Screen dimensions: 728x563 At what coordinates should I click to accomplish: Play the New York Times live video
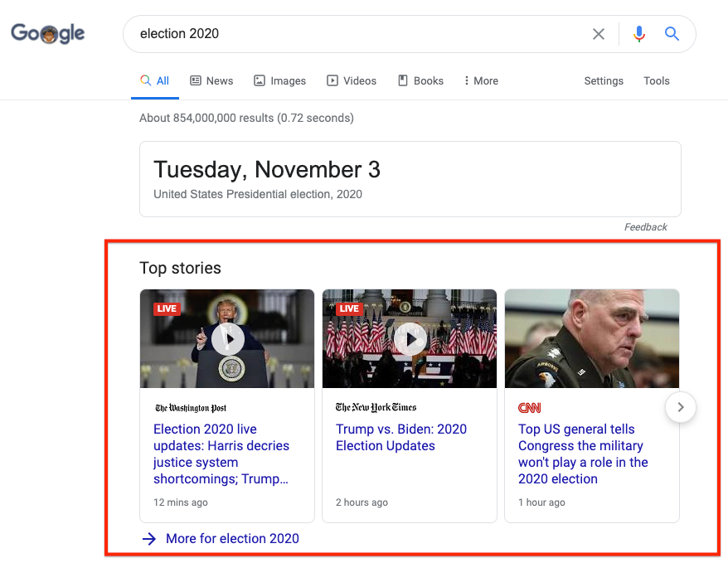click(x=410, y=339)
